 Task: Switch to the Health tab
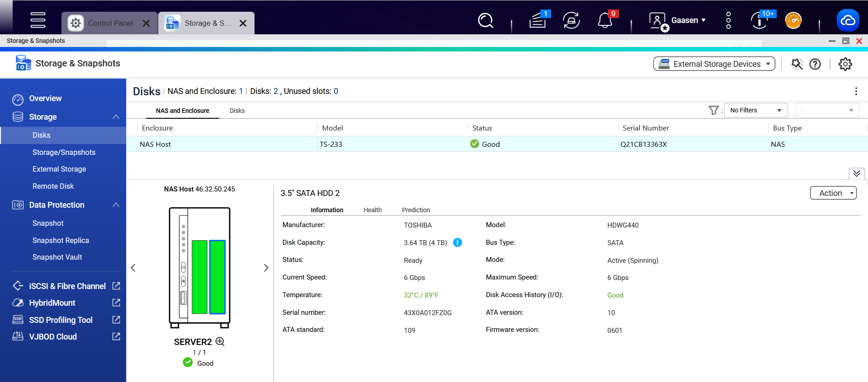(373, 210)
